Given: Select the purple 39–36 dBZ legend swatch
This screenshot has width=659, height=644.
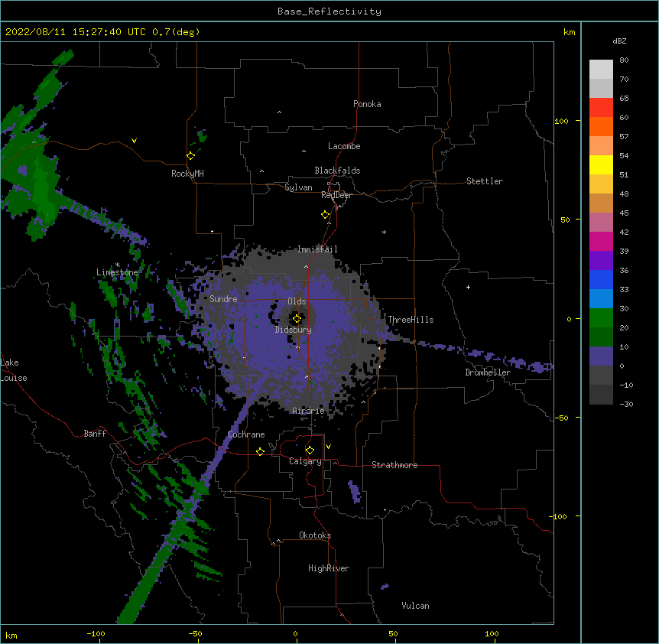Looking at the screenshot, I should pyautogui.click(x=601, y=261).
